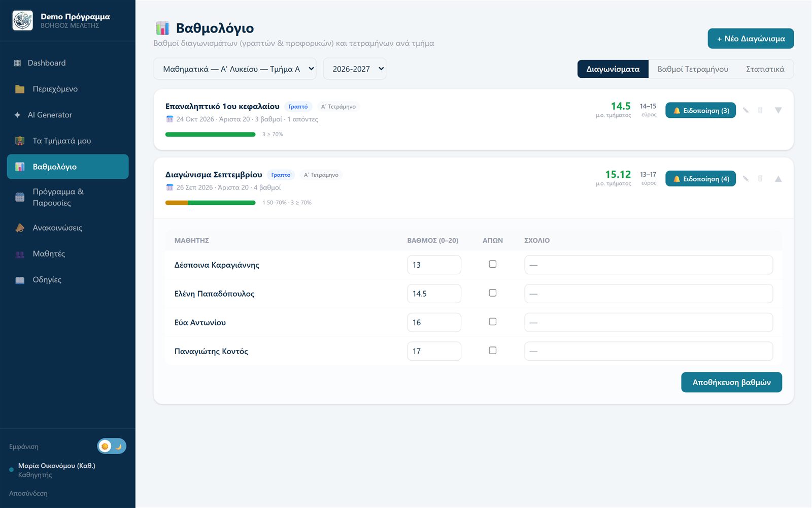This screenshot has height=508, width=812.
Task: Click comment field for Ελένη Παπαδόπουλος
Action: (x=649, y=294)
